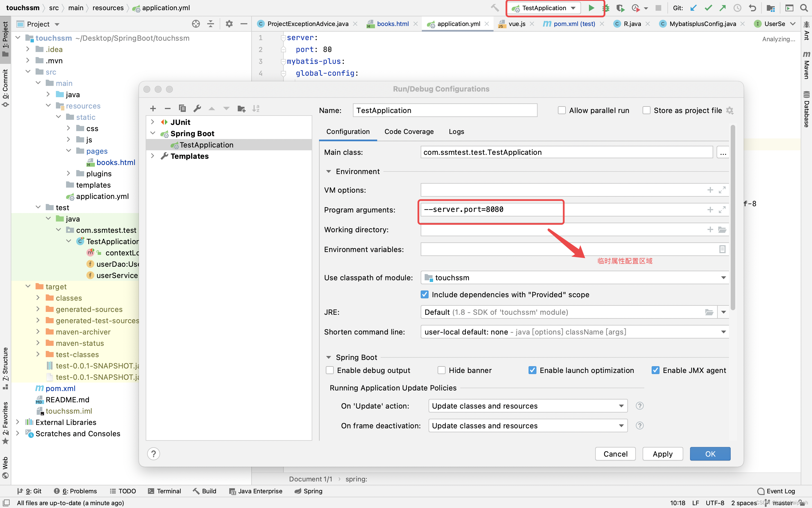Screen dimensions: 812x508
Task: Click Git update project arrow icon
Action: click(693, 8)
